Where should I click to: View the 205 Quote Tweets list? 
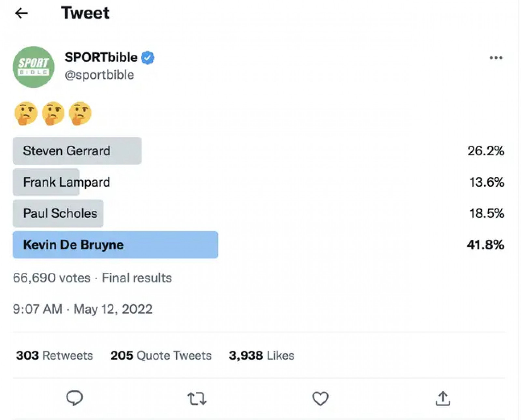pyautogui.click(x=161, y=355)
